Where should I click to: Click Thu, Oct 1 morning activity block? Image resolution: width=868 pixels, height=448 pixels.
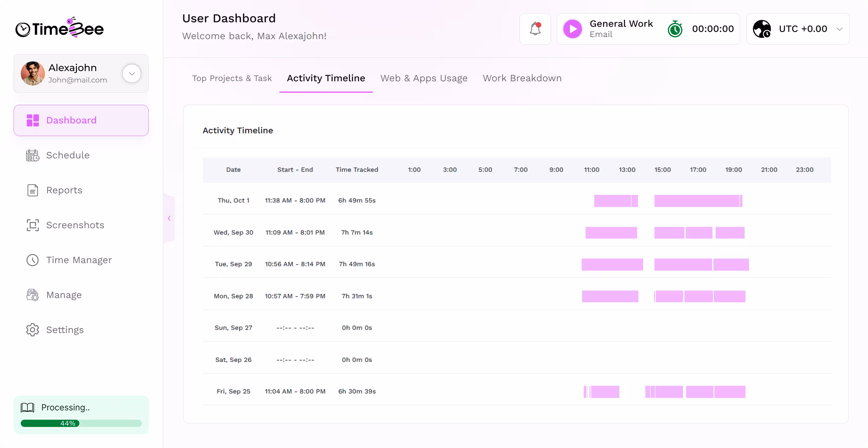612,201
